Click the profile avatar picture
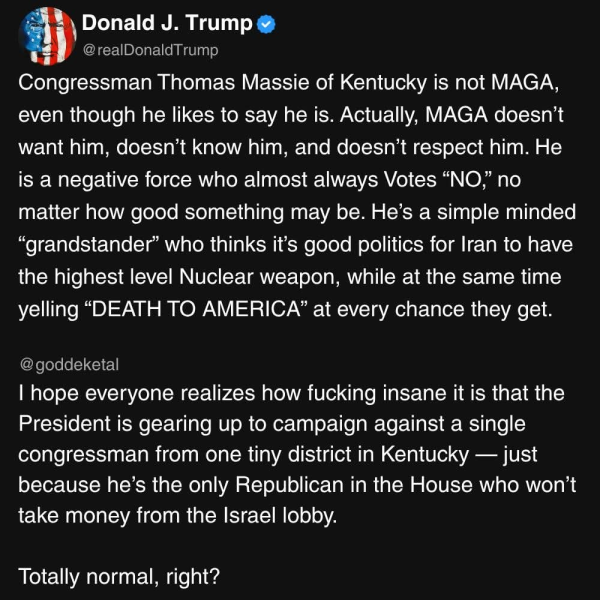Image resolution: width=600 pixels, height=600 pixels. [x=44, y=34]
